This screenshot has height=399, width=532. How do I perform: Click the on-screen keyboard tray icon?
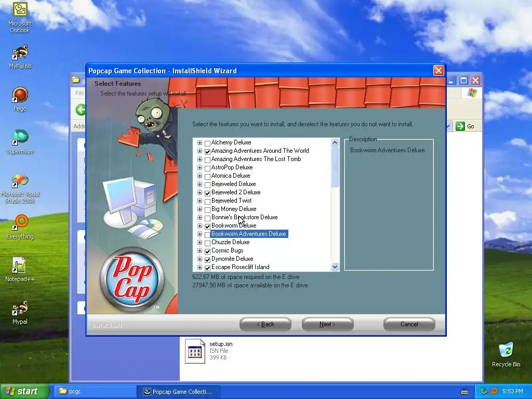tap(464, 392)
